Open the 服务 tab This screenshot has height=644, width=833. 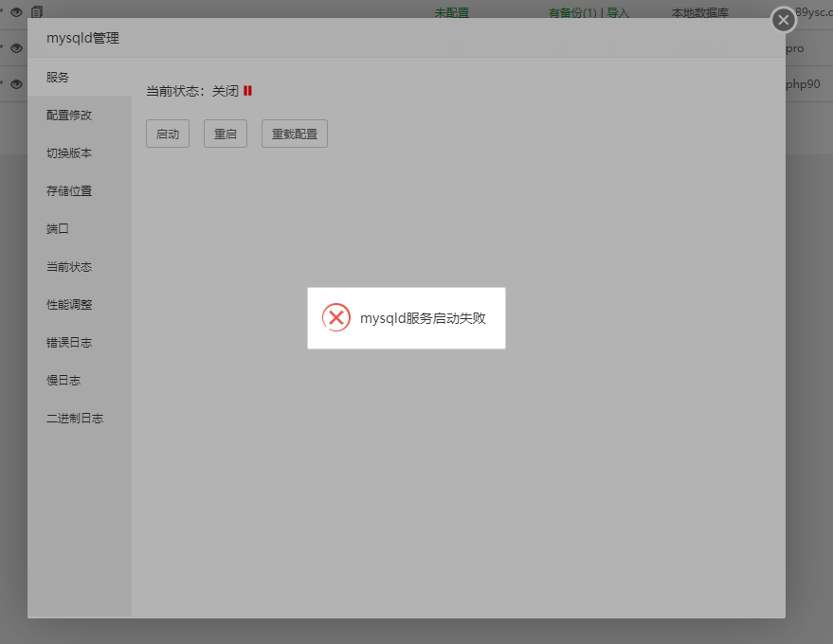coord(80,77)
